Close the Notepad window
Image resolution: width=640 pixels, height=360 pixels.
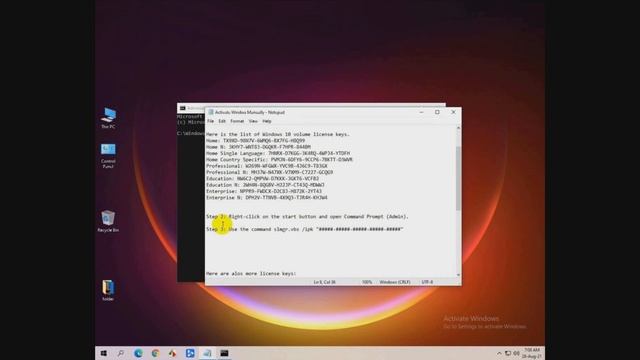(453, 112)
